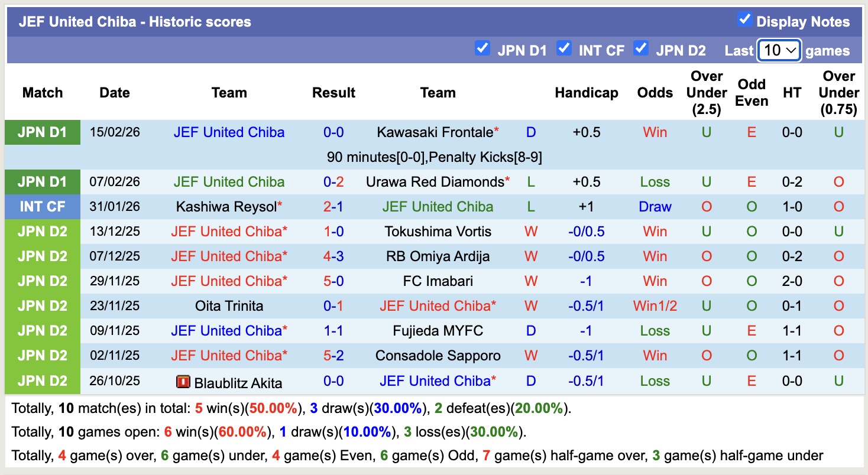Screen dimensions: 868x475
Task: Click the JPN D2 badge on the Tokushima Vortis row
Action: 42,231
